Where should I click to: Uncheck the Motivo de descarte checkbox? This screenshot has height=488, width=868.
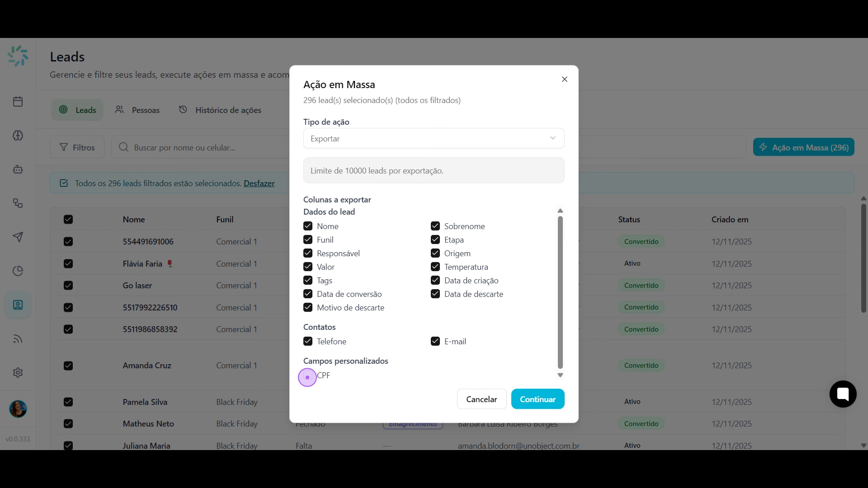[x=308, y=307]
